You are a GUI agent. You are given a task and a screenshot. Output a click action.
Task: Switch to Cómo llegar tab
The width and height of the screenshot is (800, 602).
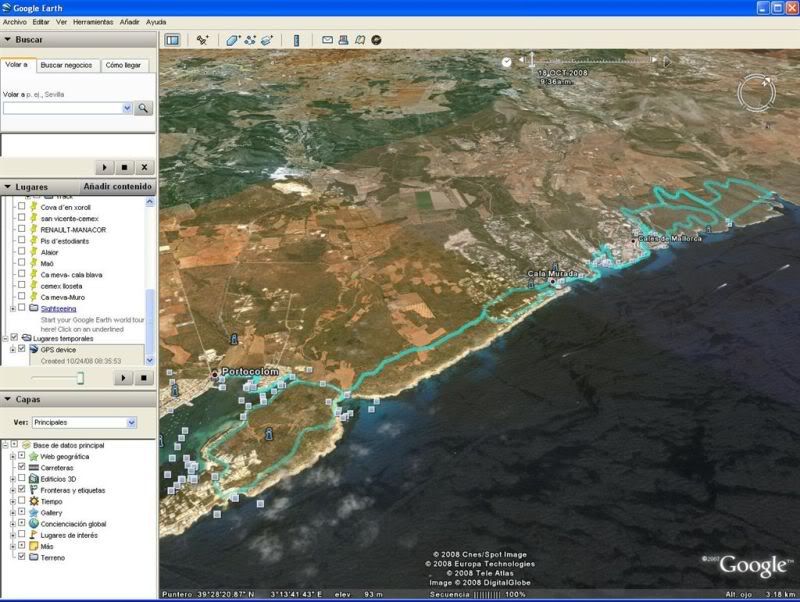pos(123,65)
